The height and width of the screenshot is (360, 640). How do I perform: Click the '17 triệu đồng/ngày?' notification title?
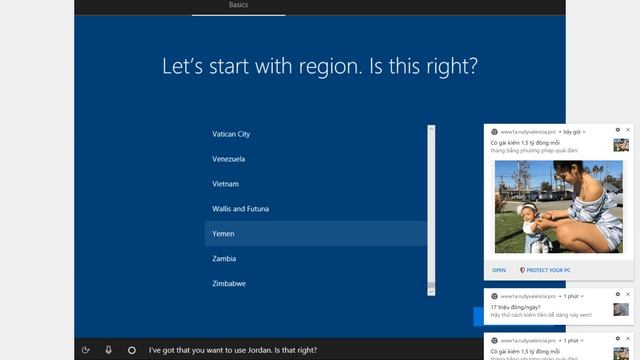click(x=516, y=307)
